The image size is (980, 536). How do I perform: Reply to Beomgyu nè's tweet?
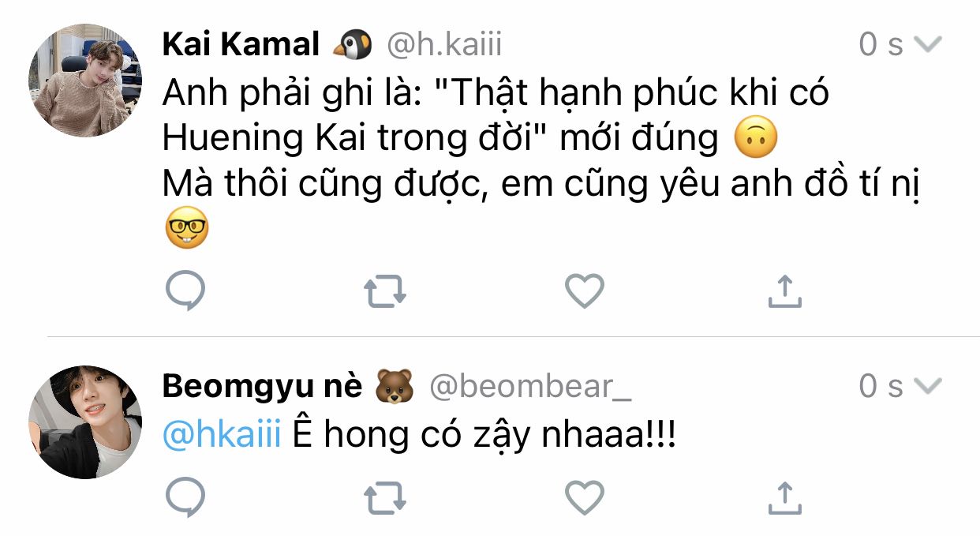186,498
